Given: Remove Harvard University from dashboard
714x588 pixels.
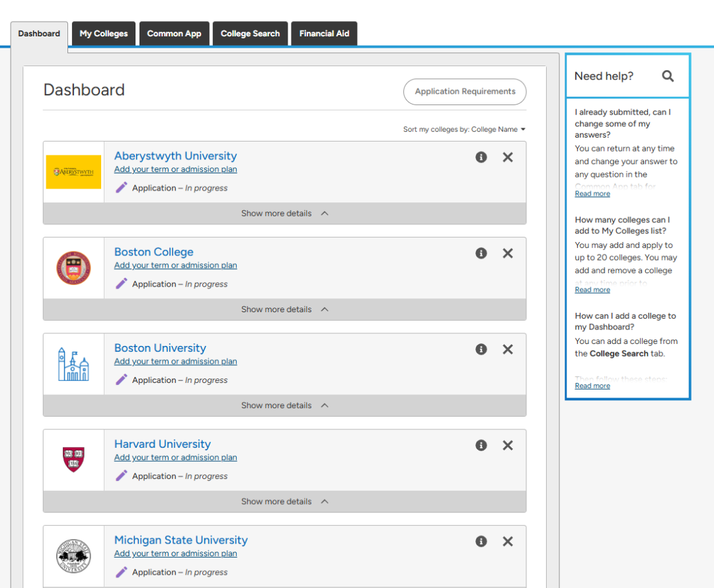Looking at the screenshot, I should pos(507,445).
